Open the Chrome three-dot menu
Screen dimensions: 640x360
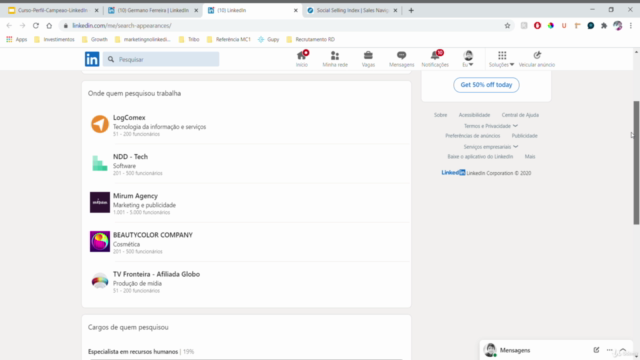tap(631, 26)
